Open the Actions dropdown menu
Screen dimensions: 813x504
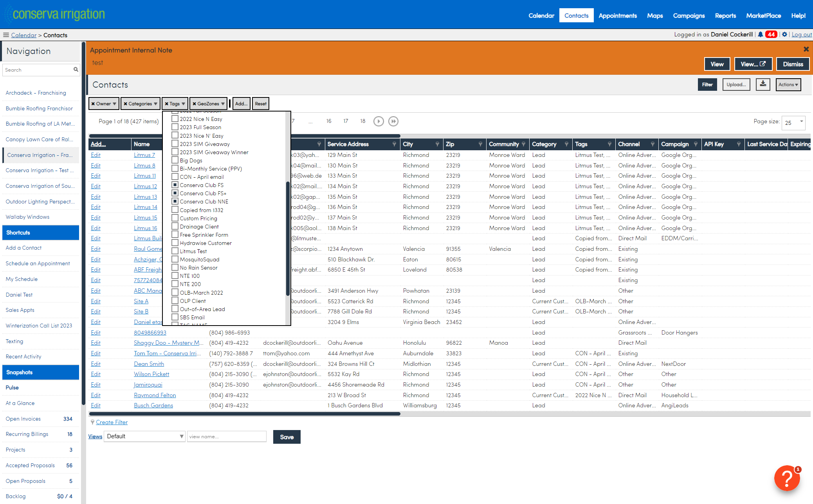click(x=788, y=85)
